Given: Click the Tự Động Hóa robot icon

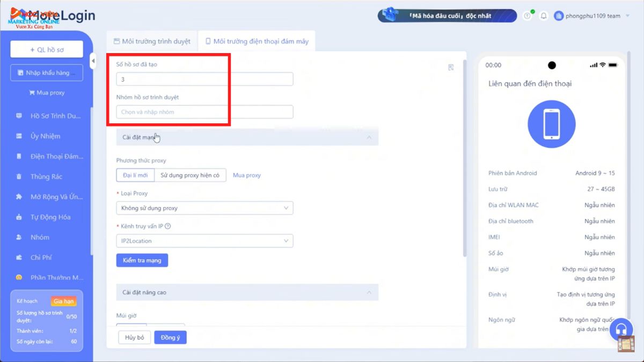Looking at the screenshot, I should [x=19, y=217].
